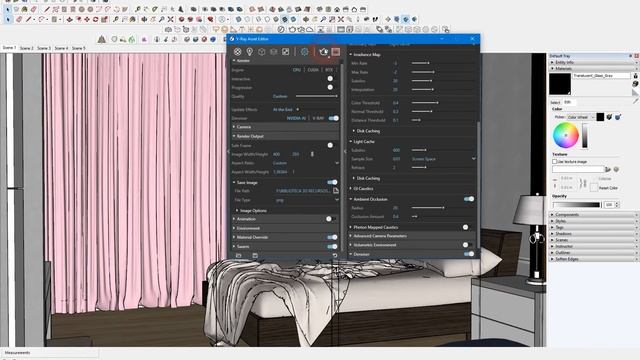Open the color Picker type dropdown
Viewport: 640px width, 360px height.
click(x=580, y=117)
